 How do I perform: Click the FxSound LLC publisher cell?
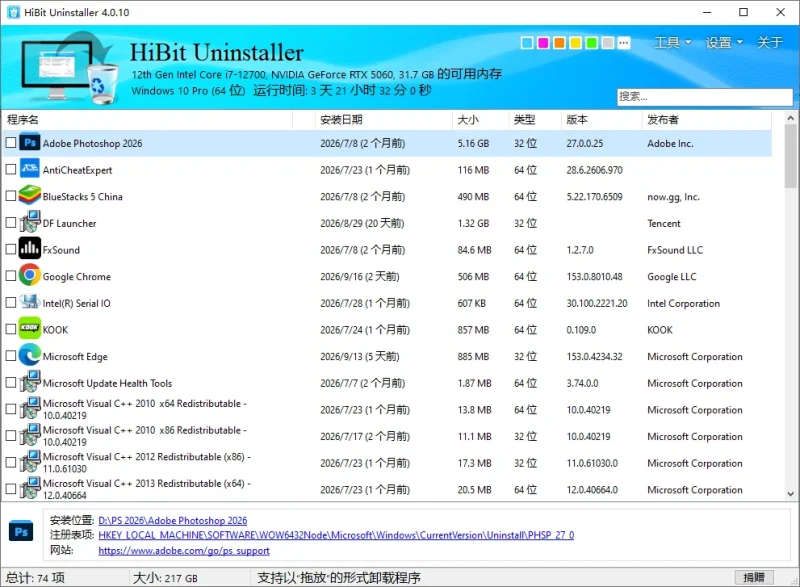click(x=674, y=250)
